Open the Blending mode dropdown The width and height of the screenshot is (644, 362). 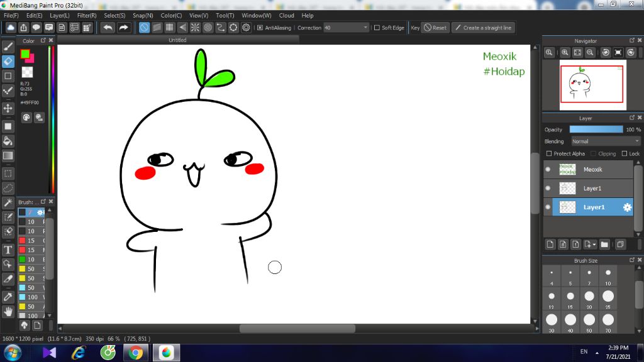(x=605, y=141)
